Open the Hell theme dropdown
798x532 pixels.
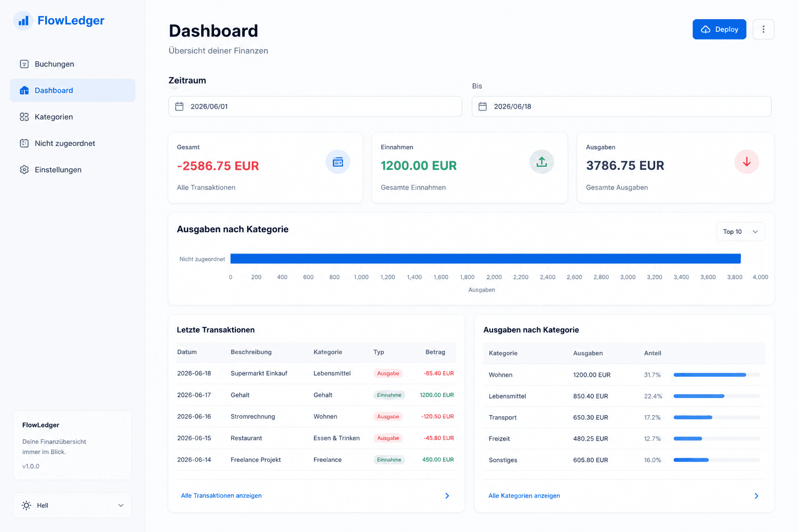(73, 506)
